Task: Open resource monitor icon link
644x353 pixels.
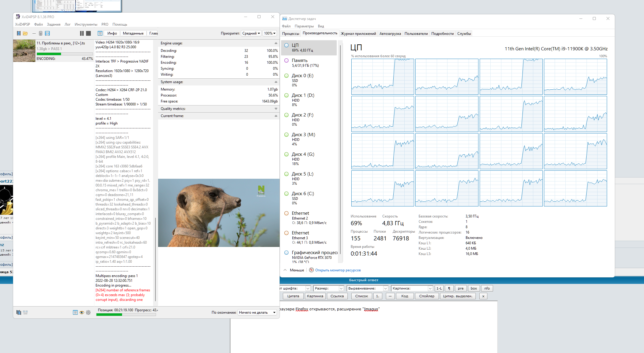Action: pos(311,270)
